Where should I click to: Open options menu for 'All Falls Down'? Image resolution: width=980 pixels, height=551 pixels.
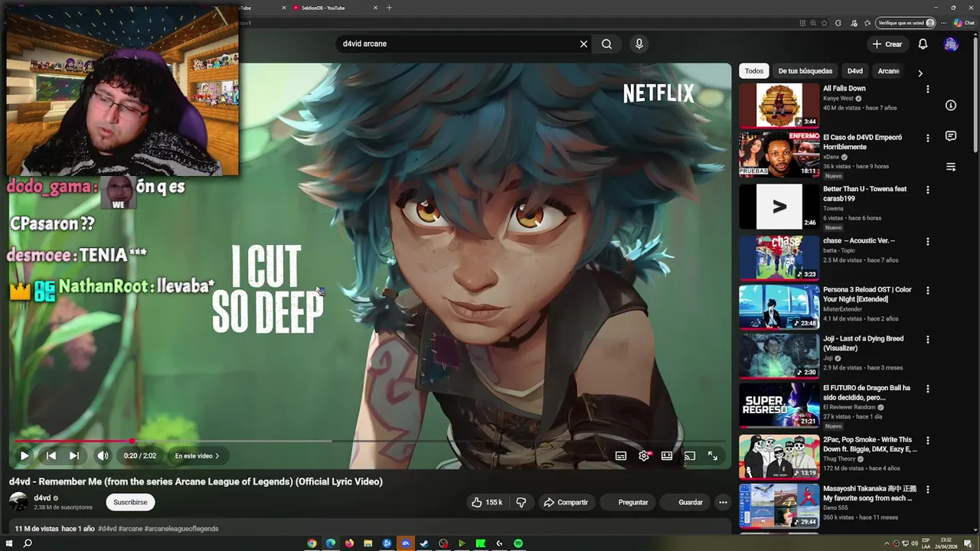[x=927, y=89]
